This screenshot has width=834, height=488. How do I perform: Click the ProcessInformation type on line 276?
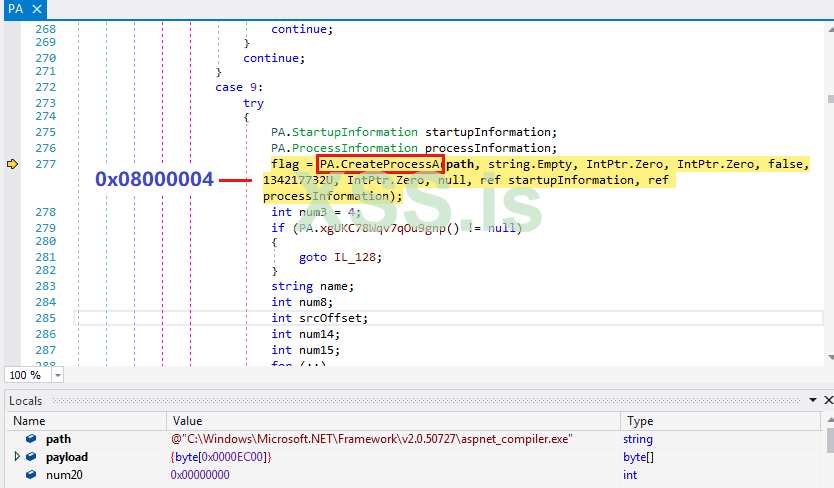point(355,148)
